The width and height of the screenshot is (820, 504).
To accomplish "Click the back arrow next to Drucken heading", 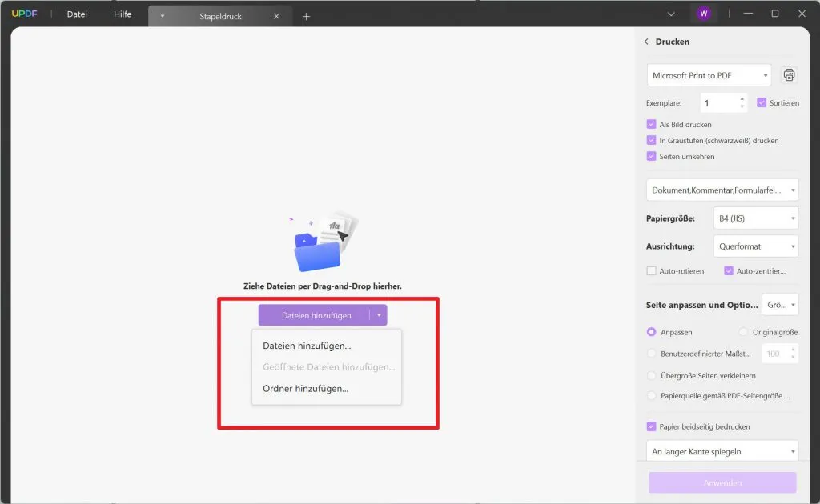I will [x=646, y=41].
